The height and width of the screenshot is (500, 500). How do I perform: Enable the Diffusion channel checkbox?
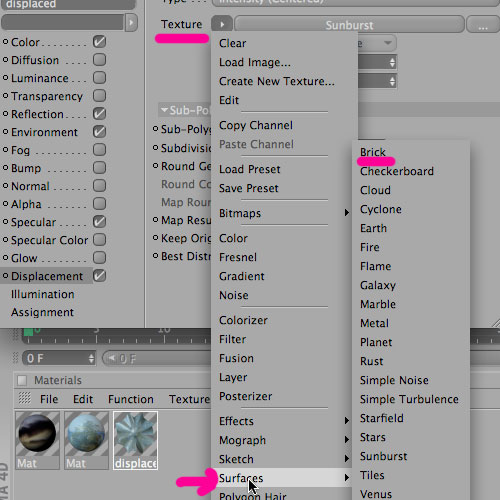click(99, 60)
